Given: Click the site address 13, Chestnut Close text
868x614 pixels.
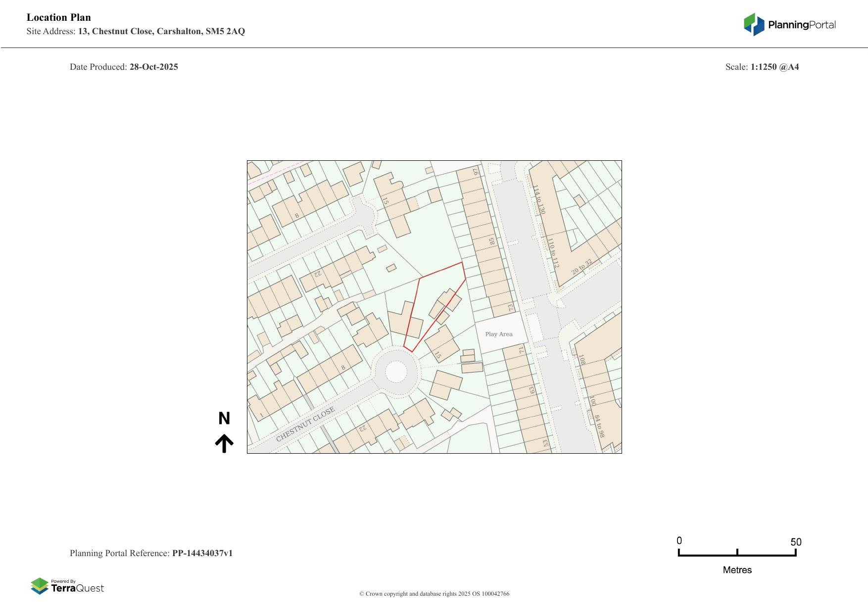Looking at the screenshot, I should tap(161, 31).
